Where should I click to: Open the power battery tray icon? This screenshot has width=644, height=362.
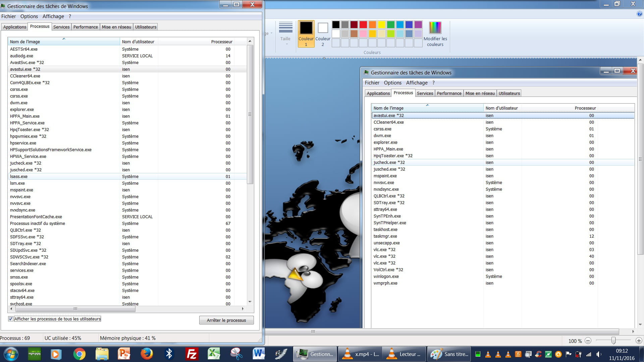(x=579, y=354)
